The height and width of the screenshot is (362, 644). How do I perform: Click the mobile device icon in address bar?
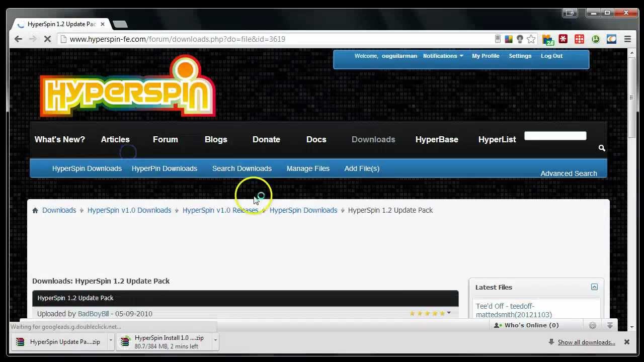[498, 39]
